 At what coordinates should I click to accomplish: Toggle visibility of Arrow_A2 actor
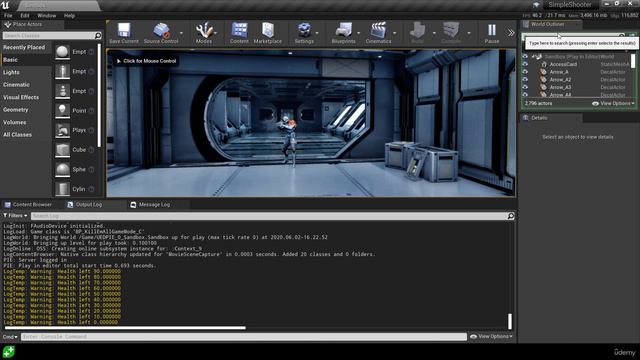pyautogui.click(x=525, y=80)
